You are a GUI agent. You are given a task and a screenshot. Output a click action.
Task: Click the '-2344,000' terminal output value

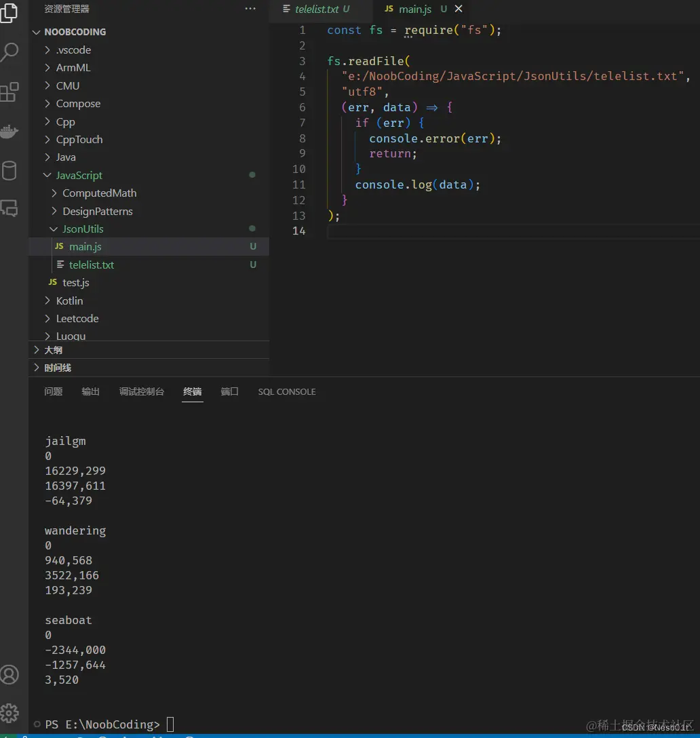point(75,650)
